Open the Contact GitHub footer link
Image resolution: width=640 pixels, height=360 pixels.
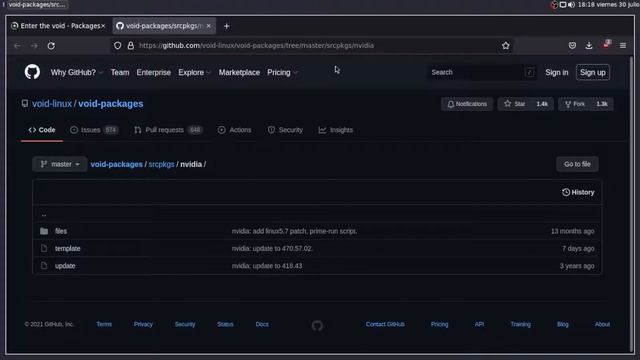point(385,324)
